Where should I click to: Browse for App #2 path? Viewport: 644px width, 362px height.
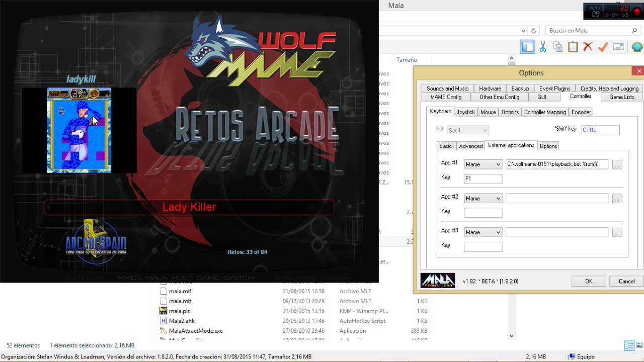point(617,199)
